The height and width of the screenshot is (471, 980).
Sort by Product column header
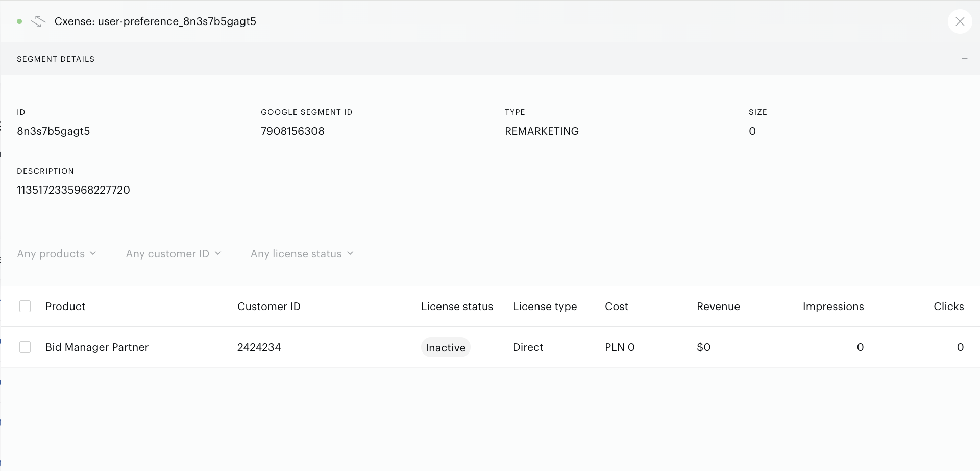[x=65, y=307]
